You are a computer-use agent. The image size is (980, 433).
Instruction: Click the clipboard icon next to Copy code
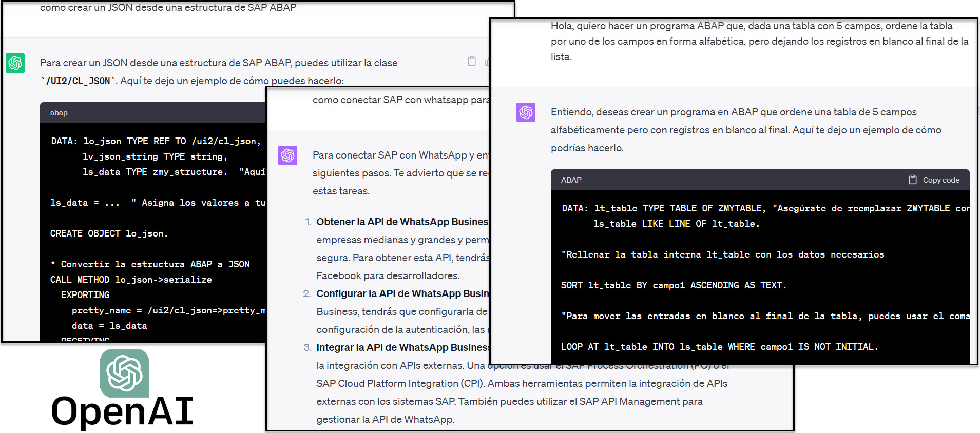[x=912, y=180]
